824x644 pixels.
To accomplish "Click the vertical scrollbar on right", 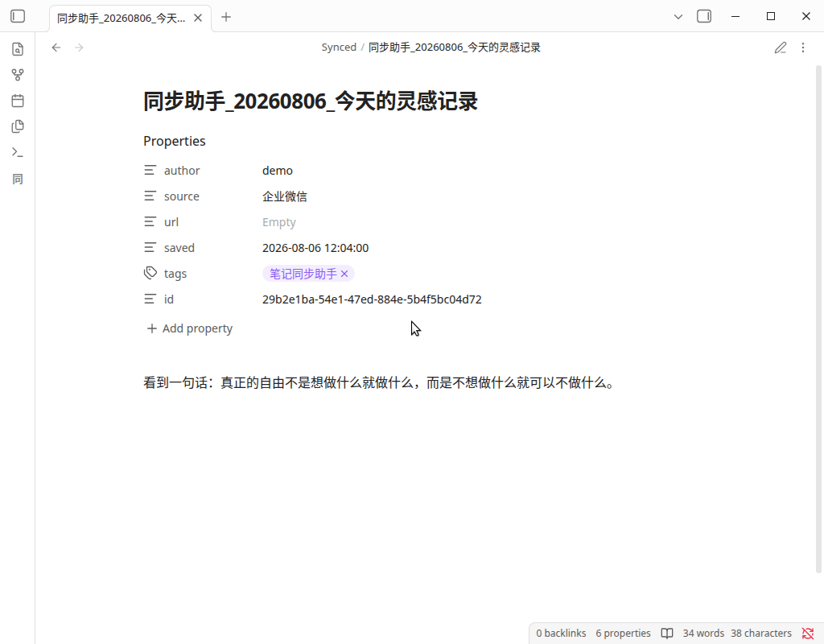I will click(818, 319).
